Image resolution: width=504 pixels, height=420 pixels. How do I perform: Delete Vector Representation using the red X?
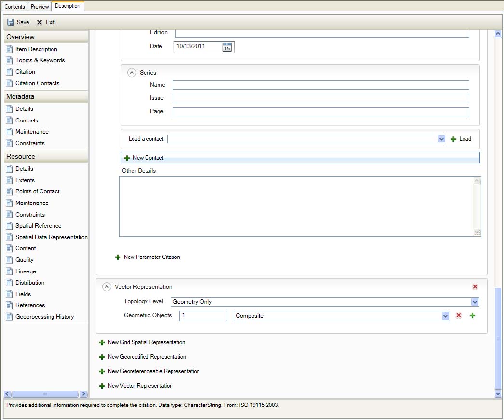click(475, 286)
